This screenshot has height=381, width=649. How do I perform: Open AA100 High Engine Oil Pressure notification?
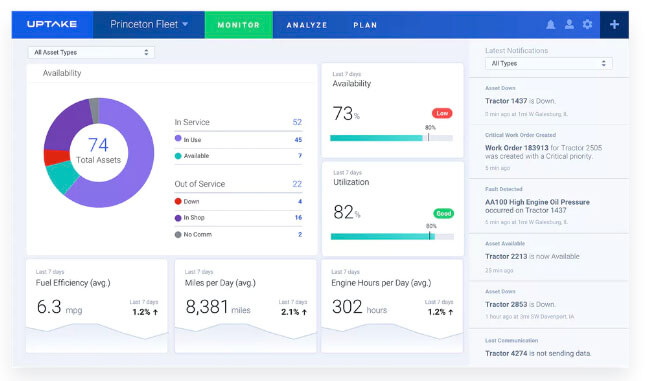(549, 206)
